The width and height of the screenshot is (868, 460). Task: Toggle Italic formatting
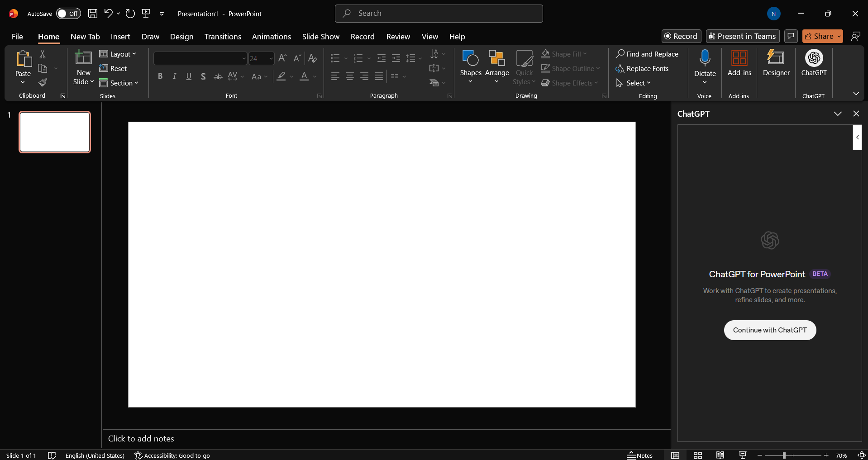(174, 76)
